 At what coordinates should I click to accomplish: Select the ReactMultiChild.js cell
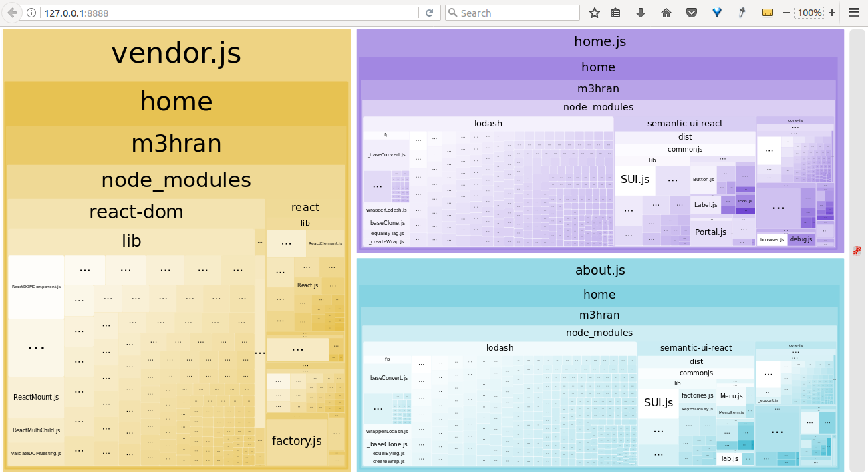click(x=36, y=430)
